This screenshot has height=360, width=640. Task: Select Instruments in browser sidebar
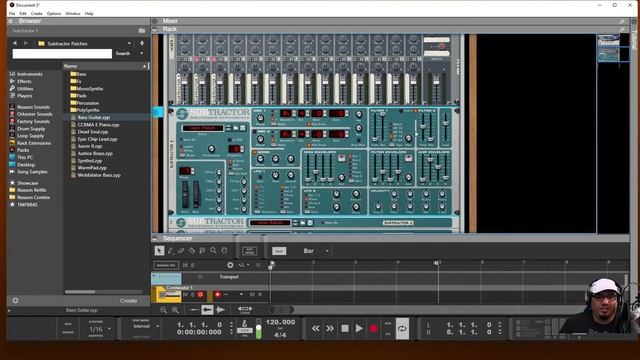[29, 74]
